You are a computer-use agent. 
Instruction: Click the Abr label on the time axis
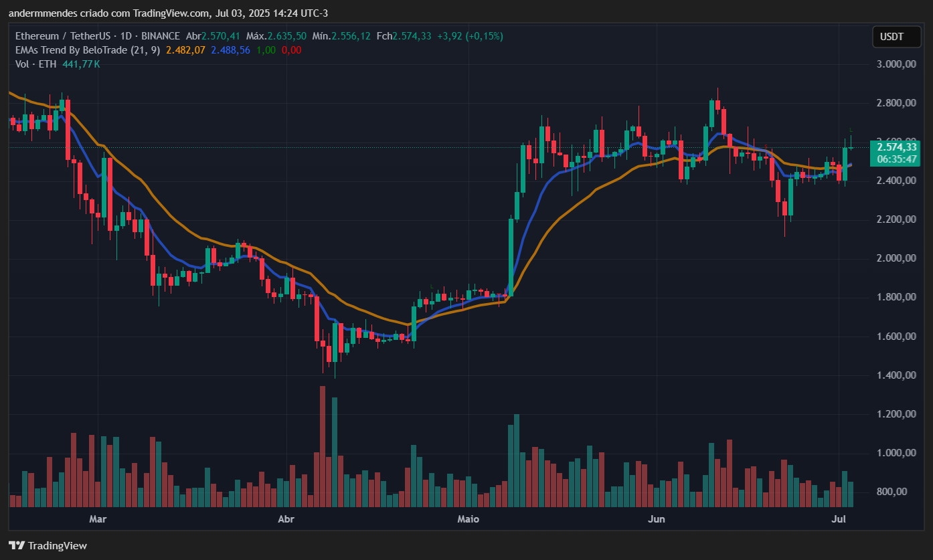pyautogui.click(x=286, y=519)
